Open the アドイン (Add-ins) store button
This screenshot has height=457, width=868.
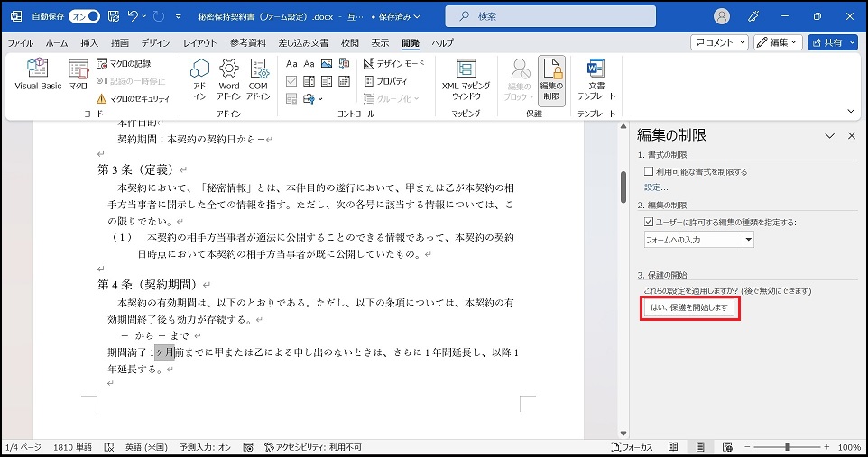click(x=199, y=79)
